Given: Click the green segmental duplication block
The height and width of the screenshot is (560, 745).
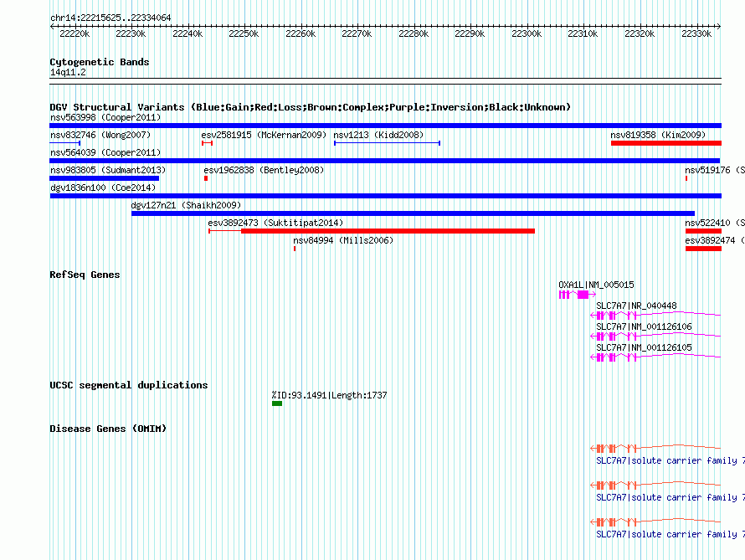Looking at the screenshot, I should 277,403.
